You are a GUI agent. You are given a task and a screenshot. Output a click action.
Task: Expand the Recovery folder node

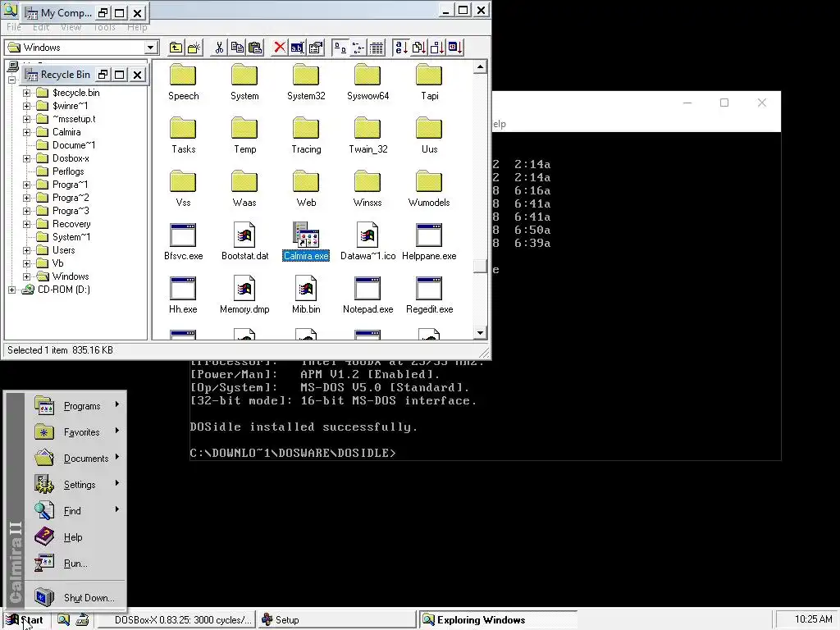click(x=26, y=224)
